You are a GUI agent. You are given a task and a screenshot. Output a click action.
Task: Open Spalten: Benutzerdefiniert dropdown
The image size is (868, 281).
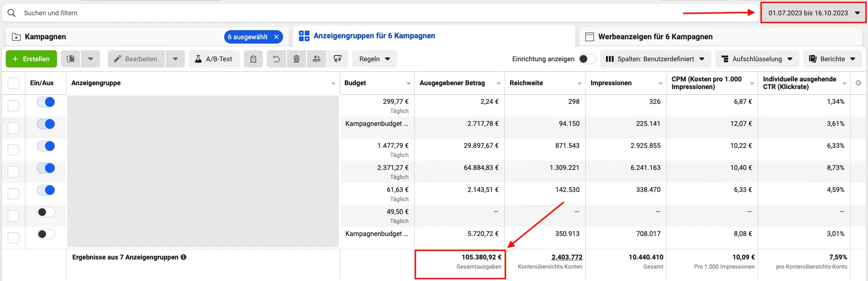pos(655,59)
